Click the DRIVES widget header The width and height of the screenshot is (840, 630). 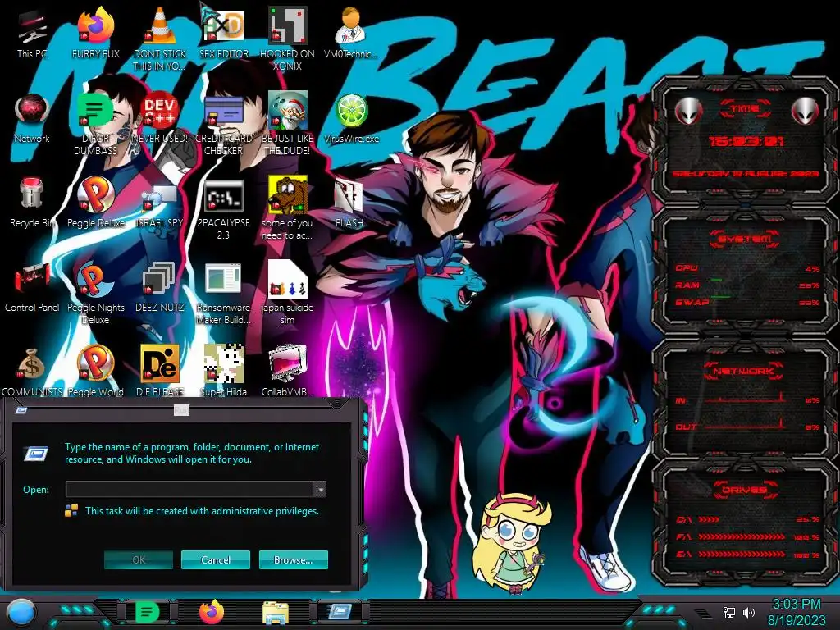click(744, 490)
